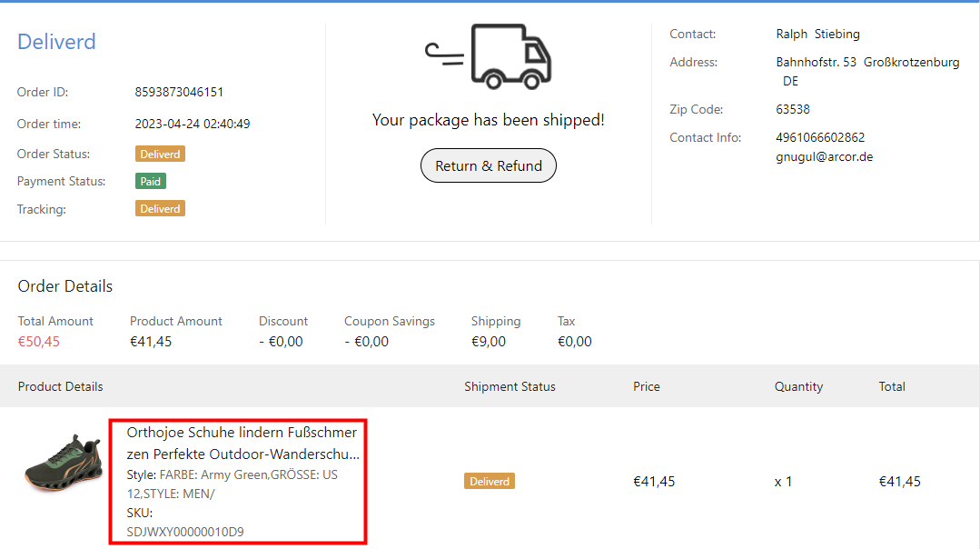Select the order ID number 8593873046151

coord(179,92)
